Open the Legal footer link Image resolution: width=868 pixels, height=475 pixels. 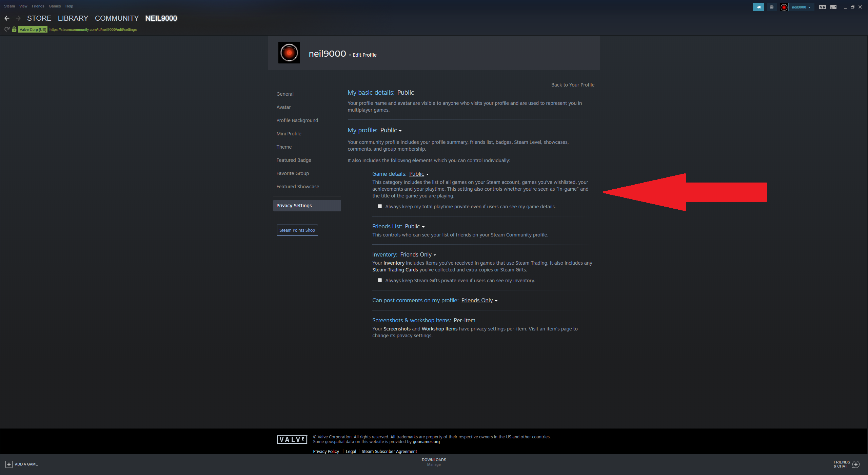pyautogui.click(x=351, y=452)
